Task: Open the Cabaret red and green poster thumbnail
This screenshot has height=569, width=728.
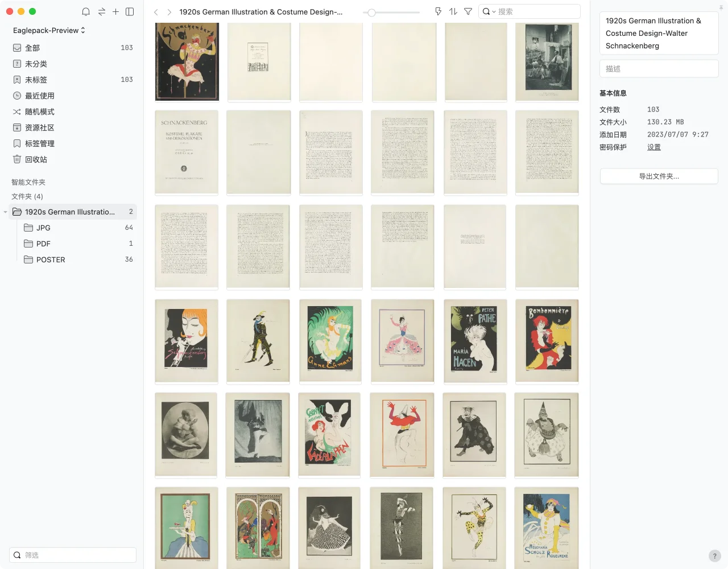Action: coord(329,434)
